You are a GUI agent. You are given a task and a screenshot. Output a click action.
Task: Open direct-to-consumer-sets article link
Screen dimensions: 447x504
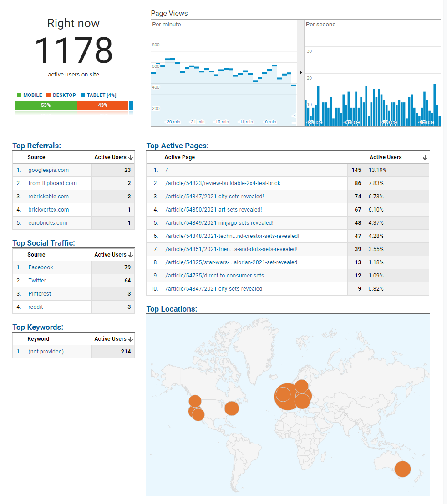(214, 276)
